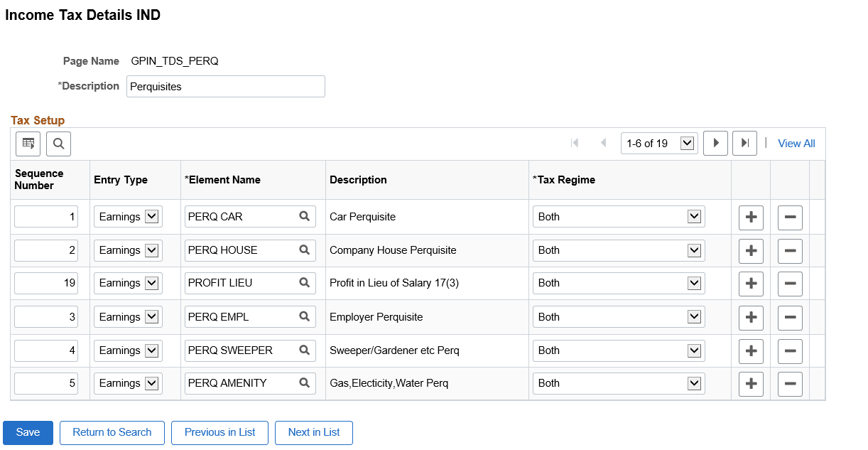Click inside the Description field showing Perquisites
The height and width of the screenshot is (450, 868).
(225, 86)
